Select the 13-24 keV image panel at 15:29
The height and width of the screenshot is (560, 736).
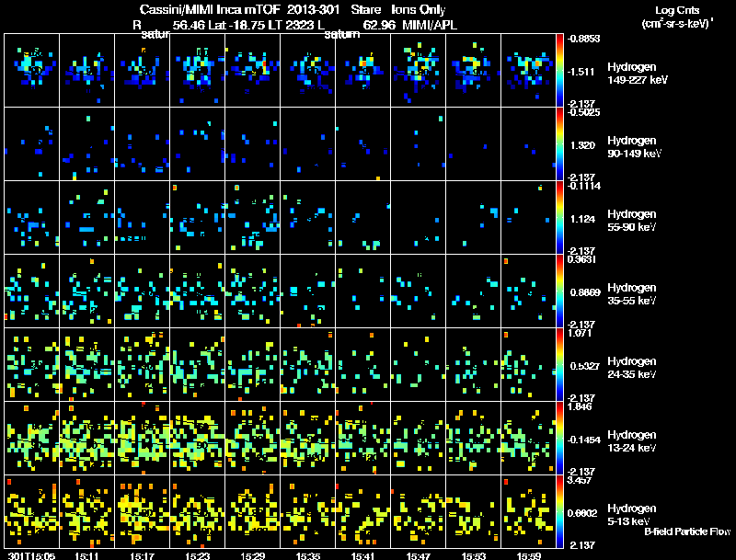pos(252,439)
